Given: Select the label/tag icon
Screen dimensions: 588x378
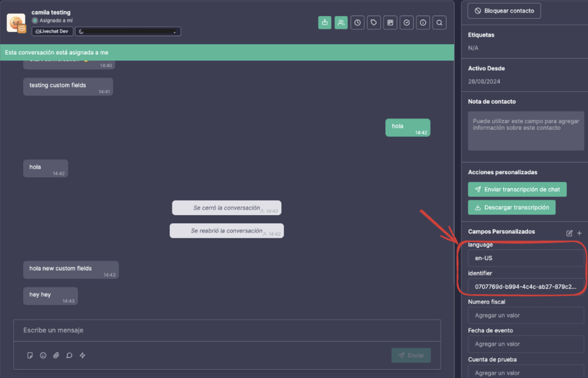Looking at the screenshot, I should coord(374,23).
